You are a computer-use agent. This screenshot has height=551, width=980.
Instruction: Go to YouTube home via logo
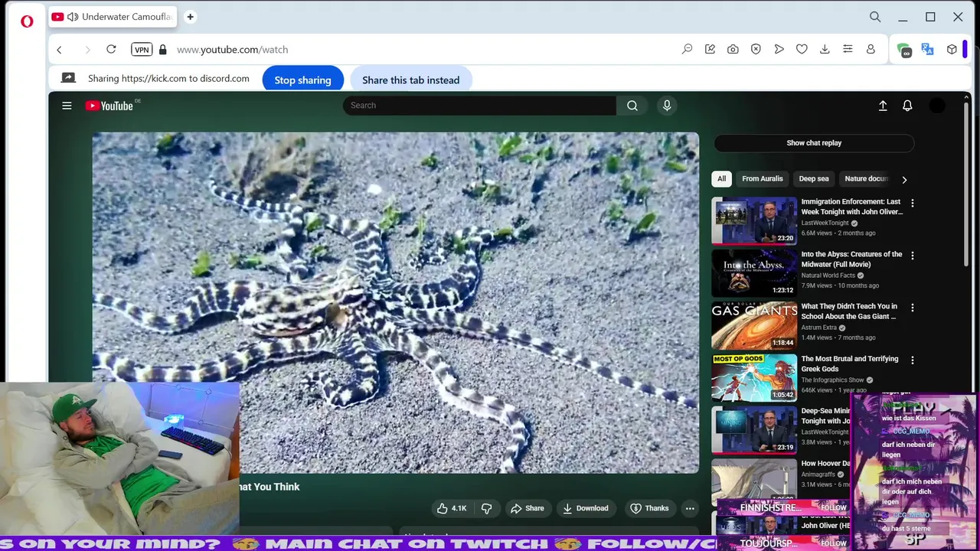(x=109, y=106)
